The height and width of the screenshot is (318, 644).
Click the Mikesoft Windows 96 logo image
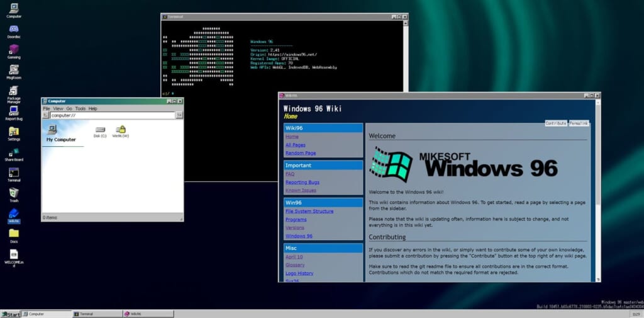[x=464, y=164]
